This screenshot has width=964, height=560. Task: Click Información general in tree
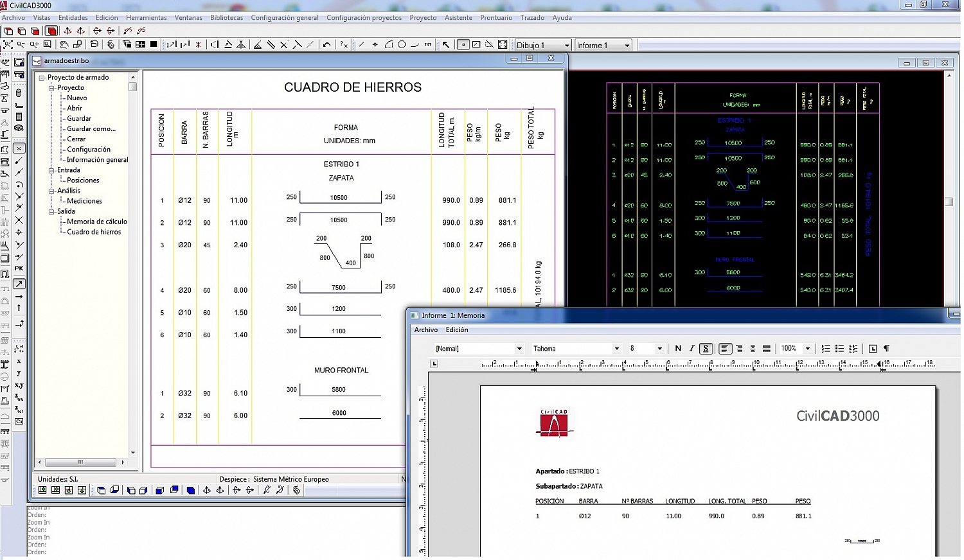point(98,160)
